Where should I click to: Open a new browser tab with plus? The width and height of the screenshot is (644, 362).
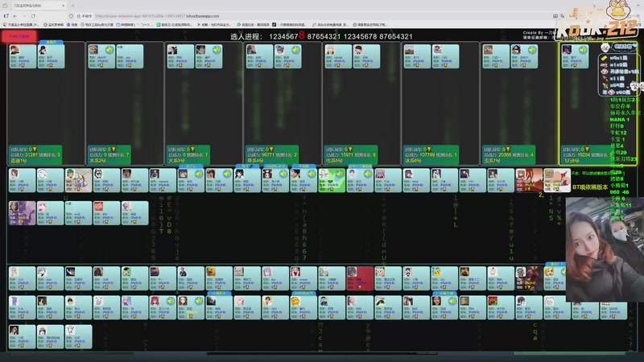pyautogui.click(x=72, y=6)
